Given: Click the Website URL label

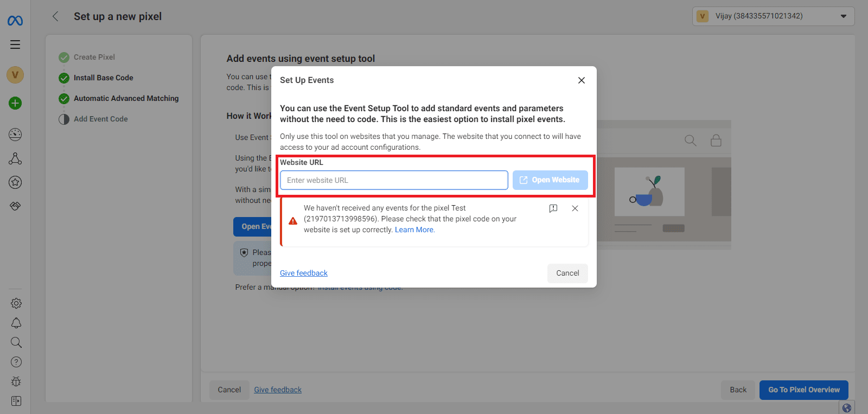Looking at the screenshot, I should pyautogui.click(x=302, y=162).
